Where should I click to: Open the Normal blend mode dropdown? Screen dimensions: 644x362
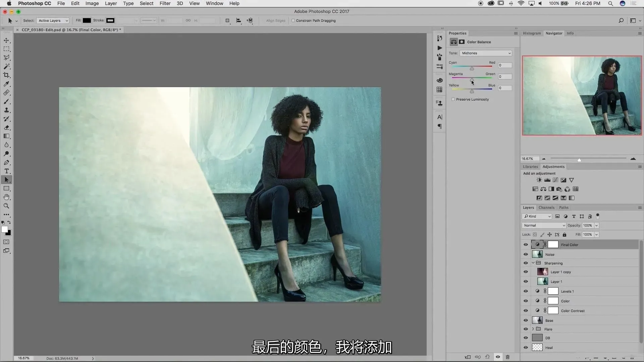click(x=544, y=225)
